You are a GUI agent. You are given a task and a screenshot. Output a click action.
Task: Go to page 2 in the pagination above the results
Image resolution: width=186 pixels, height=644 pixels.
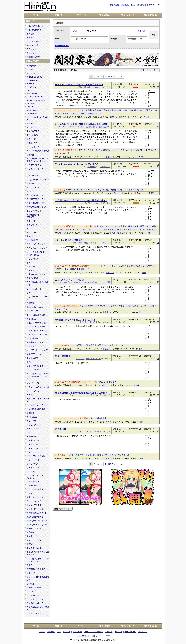coord(94,77)
